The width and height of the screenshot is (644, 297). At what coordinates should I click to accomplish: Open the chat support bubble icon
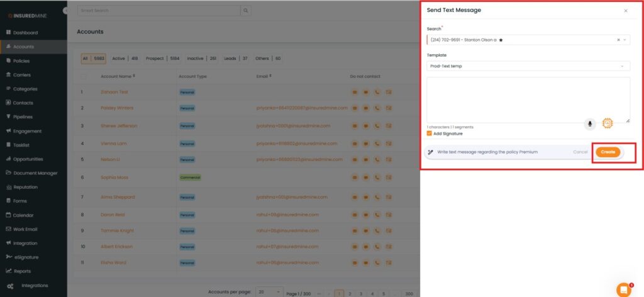(623, 289)
